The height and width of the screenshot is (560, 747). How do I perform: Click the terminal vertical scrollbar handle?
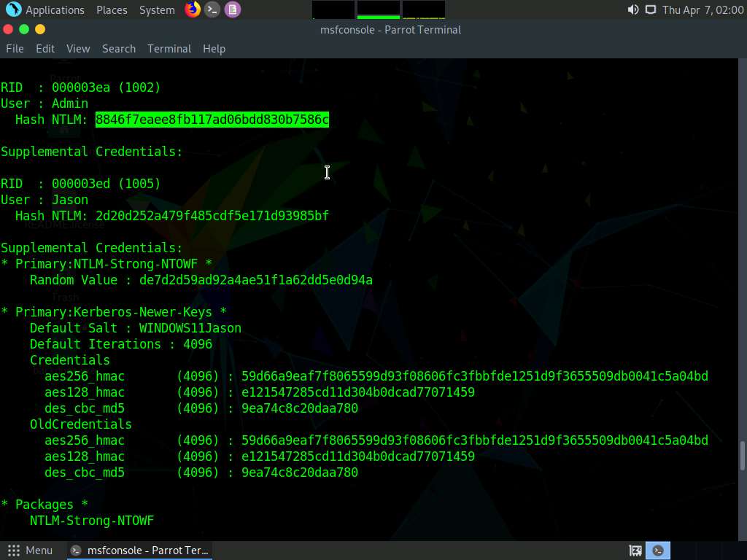[x=743, y=456]
